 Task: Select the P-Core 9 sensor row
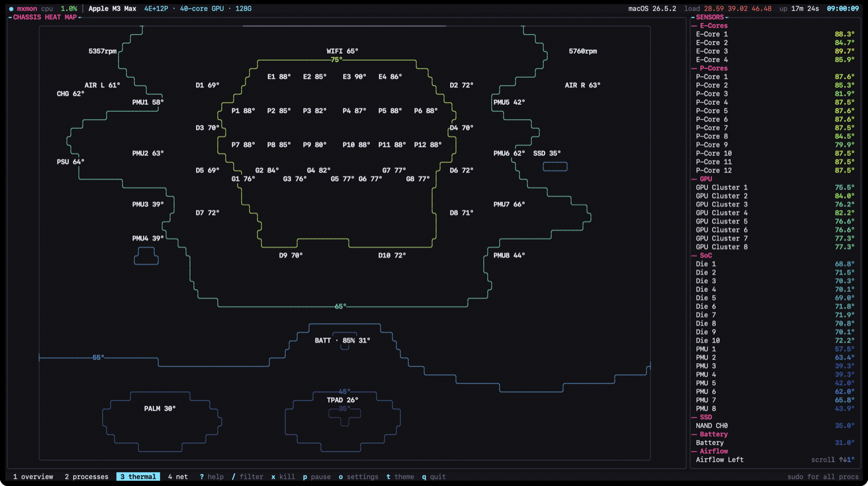coord(775,145)
